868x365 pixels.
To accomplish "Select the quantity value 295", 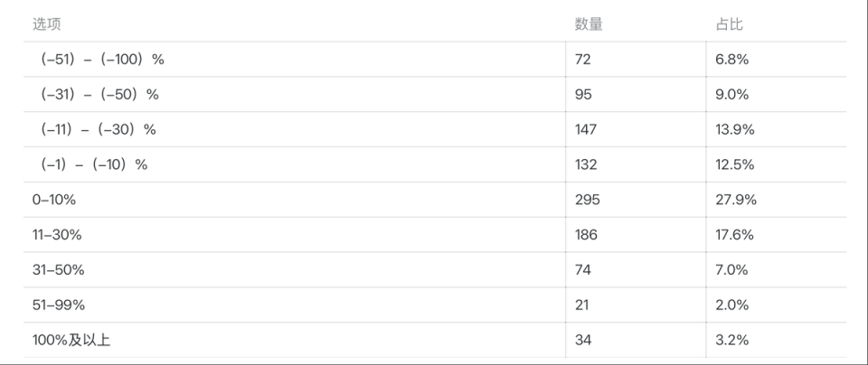I will click(588, 200).
